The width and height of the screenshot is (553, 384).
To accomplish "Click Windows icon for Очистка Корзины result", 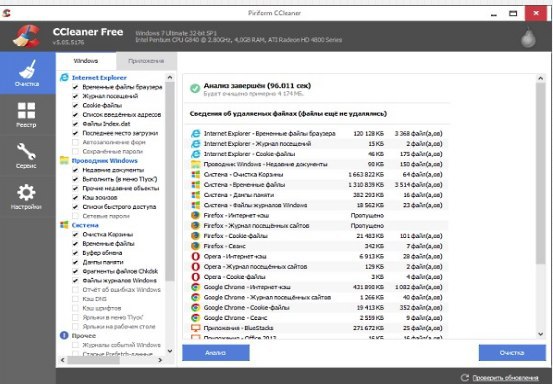I will tap(195, 175).
